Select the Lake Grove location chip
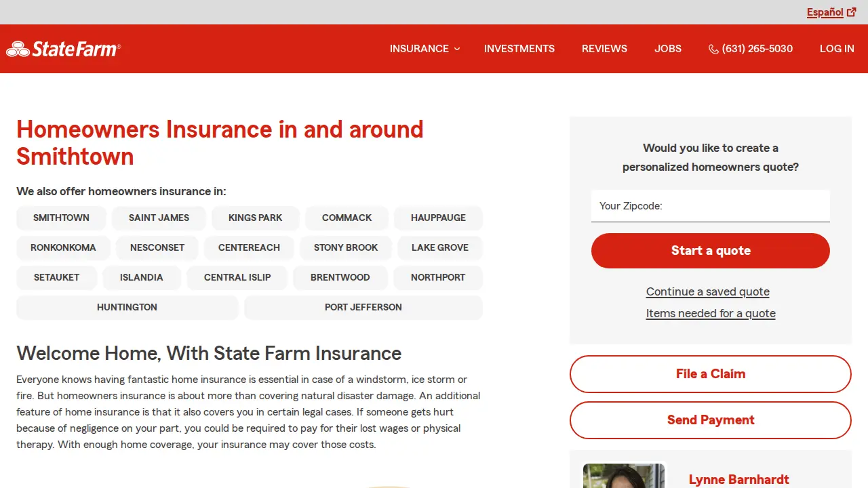Viewport: 868px width, 488px height. pyautogui.click(x=440, y=247)
